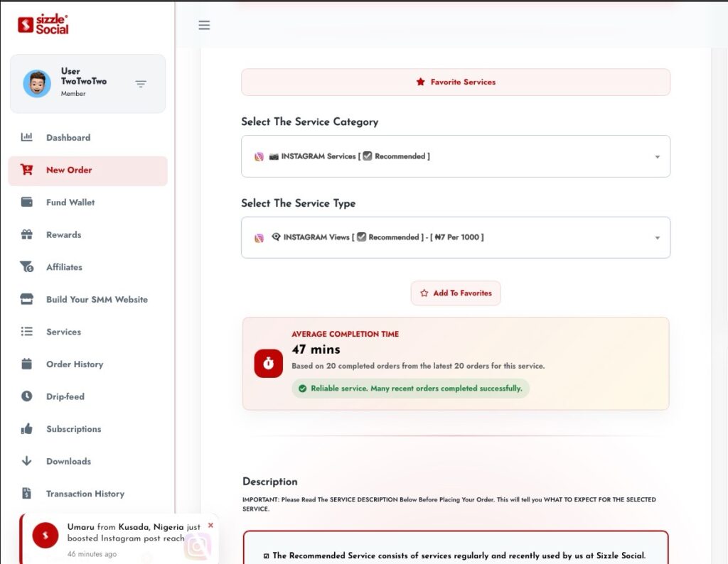Click the Instagram icon in Service Category field
728x564 pixels.
(x=259, y=157)
